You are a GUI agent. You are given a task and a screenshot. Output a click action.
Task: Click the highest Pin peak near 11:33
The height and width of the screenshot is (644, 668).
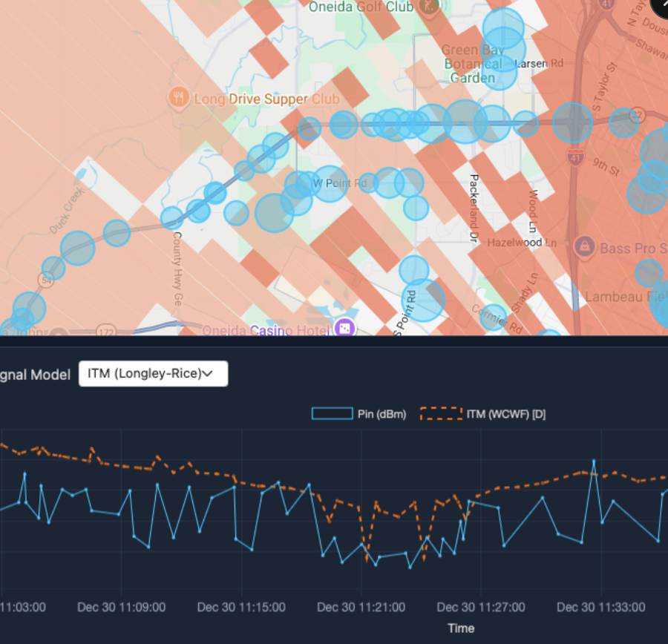click(x=594, y=461)
